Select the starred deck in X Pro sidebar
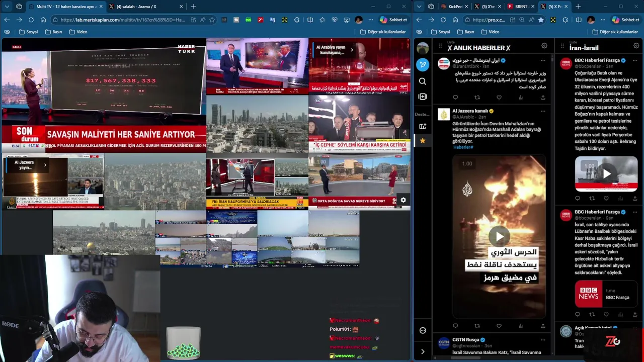The height and width of the screenshot is (362, 644). click(423, 141)
